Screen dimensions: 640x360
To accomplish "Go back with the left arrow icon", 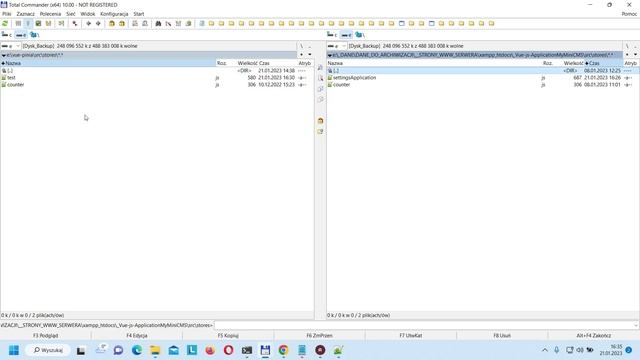I will point(88,24).
